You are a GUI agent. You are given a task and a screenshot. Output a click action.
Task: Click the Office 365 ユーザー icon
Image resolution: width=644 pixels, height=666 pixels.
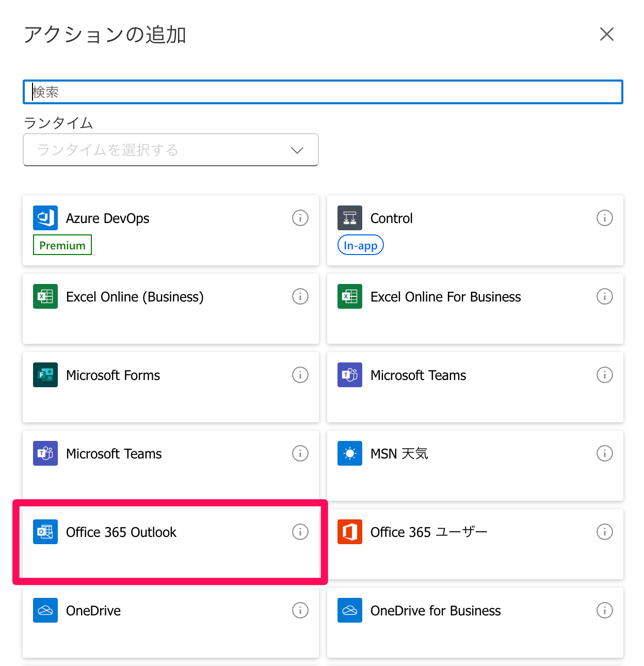pyautogui.click(x=350, y=532)
